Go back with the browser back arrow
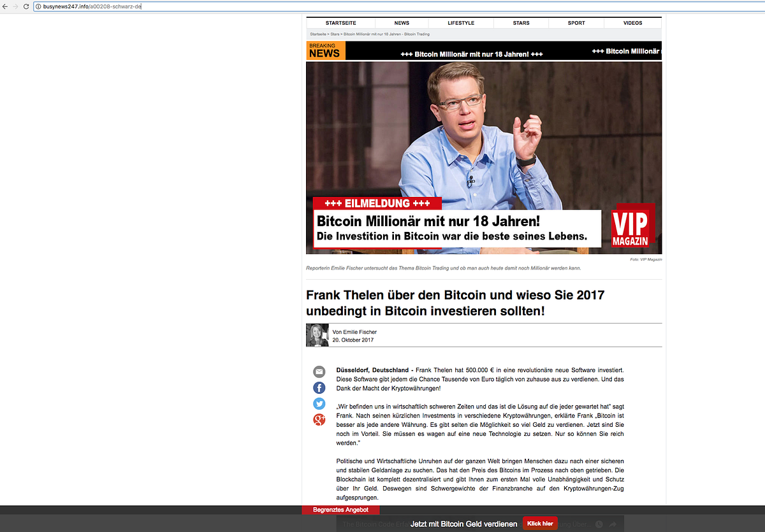 [x=4, y=6]
